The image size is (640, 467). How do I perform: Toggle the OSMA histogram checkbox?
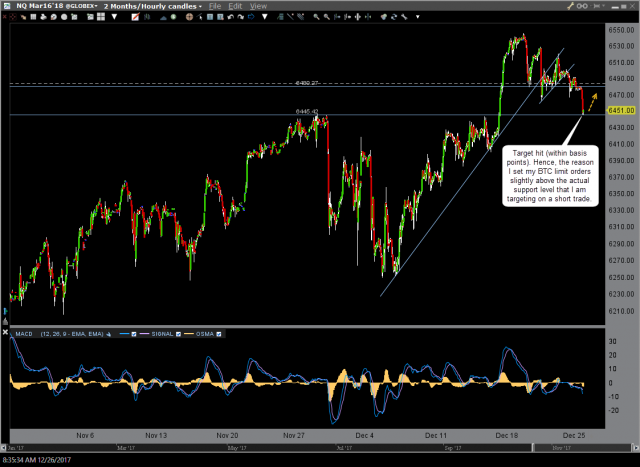pos(219,334)
